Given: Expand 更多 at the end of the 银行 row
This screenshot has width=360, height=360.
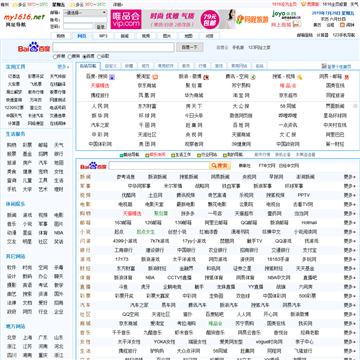Looking at the screenshot, I should point(350,250).
